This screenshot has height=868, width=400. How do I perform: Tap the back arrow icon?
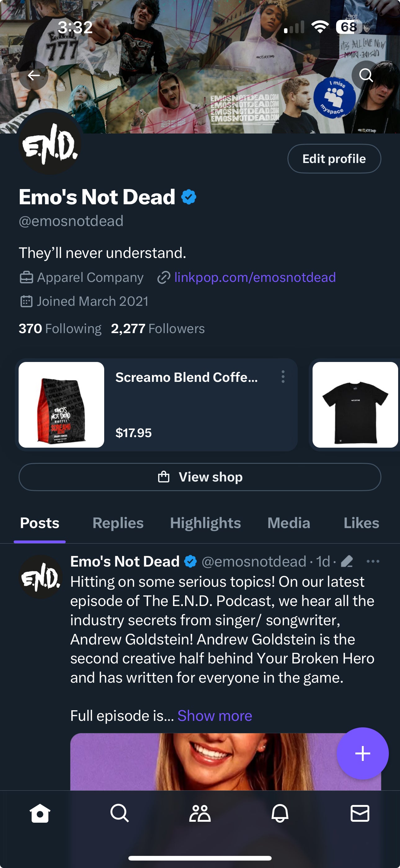[x=34, y=75]
